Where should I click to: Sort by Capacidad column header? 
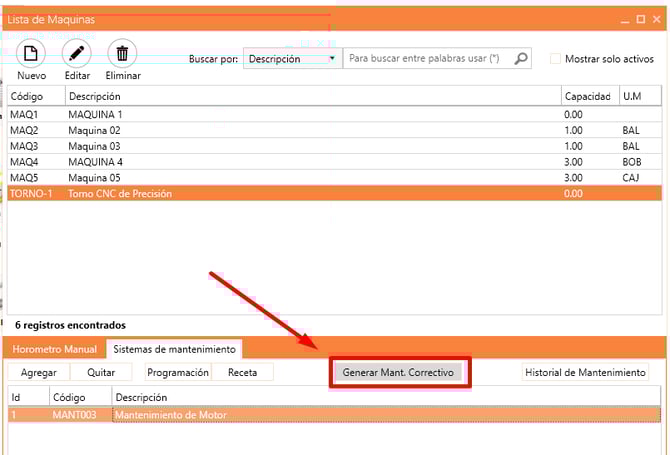click(588, 96)
